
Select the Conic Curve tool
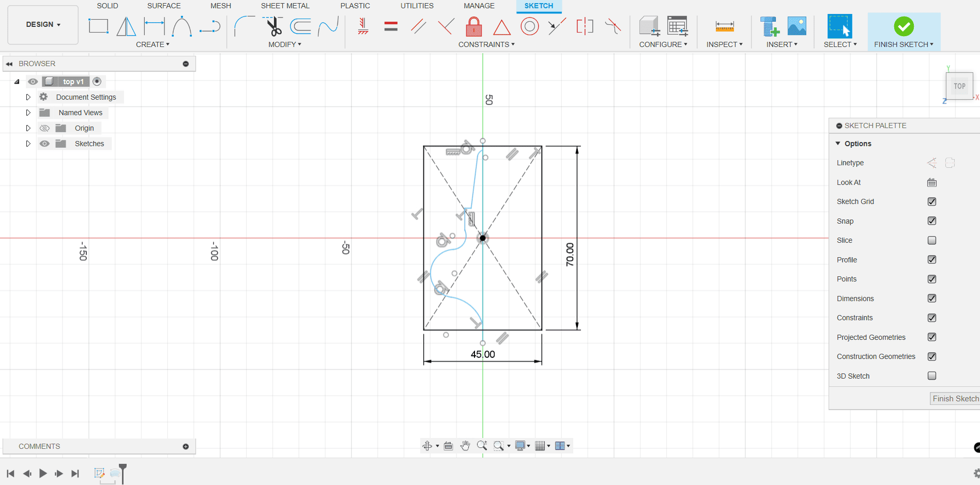182,26
